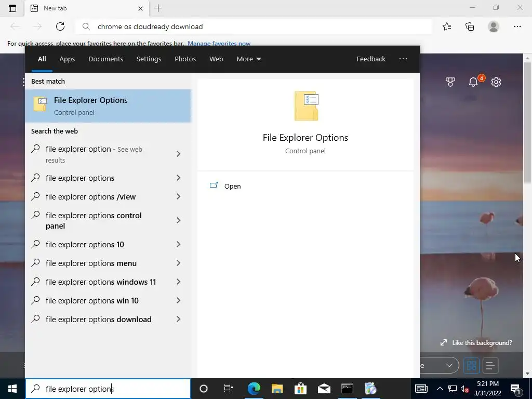The height and width of the screenshot is (399, 532).
Task: Switch to list view on new tab page
Action: [x=490, y=365]
